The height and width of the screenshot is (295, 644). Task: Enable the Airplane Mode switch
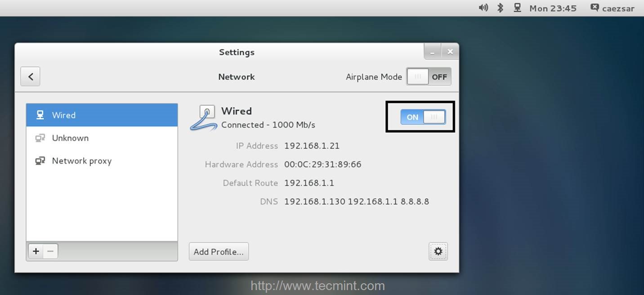pyautogui.click(x=429, y=77)
